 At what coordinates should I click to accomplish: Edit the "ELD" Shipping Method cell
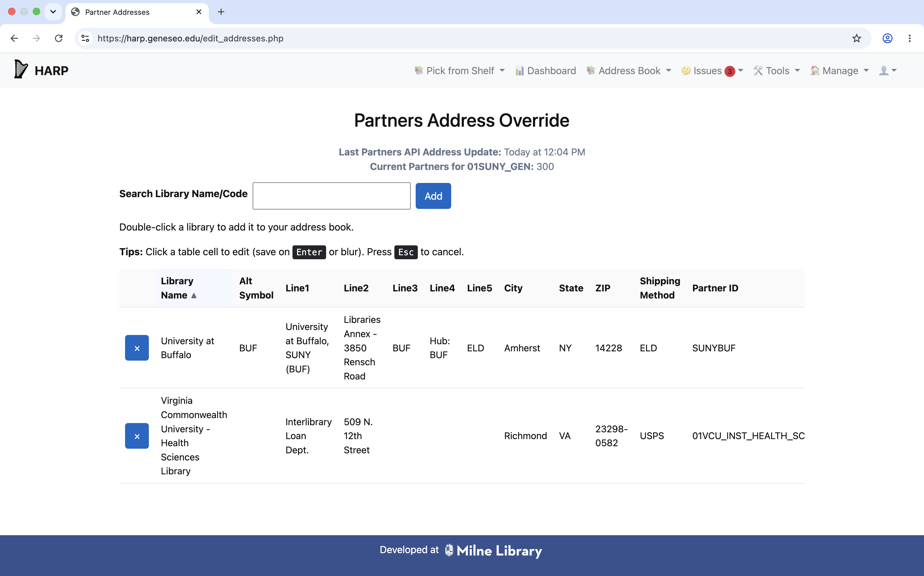click(x=660, y=348)
